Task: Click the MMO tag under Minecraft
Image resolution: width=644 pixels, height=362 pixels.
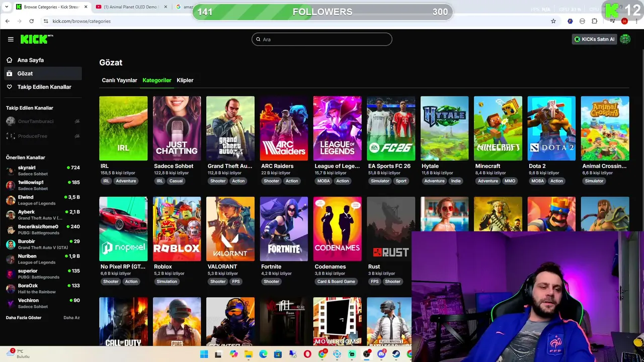Action: (510, 181)
